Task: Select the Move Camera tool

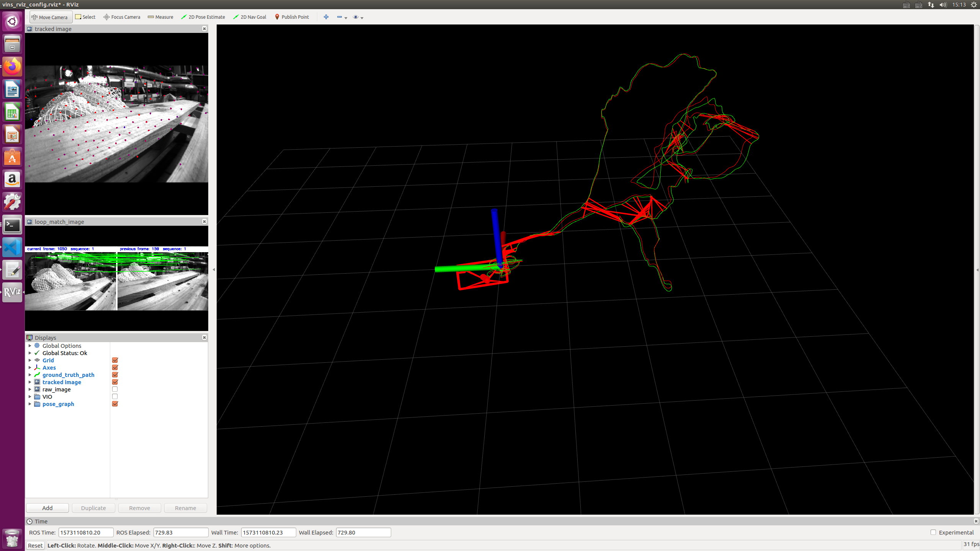Action: pyautogui.click(x=50, y=17)
